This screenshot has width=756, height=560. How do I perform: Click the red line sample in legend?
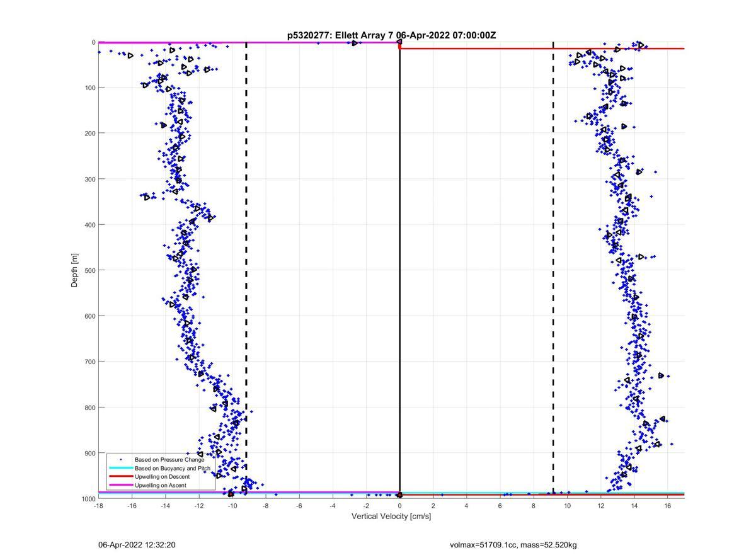pyautogui.click(x=120, y=477)
